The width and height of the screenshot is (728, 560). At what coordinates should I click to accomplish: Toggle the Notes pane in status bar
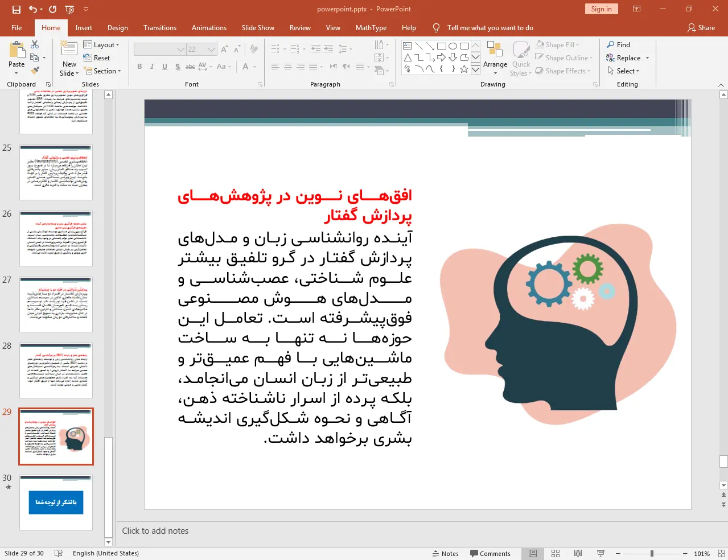pyautogui.click(x=446, y=553)
